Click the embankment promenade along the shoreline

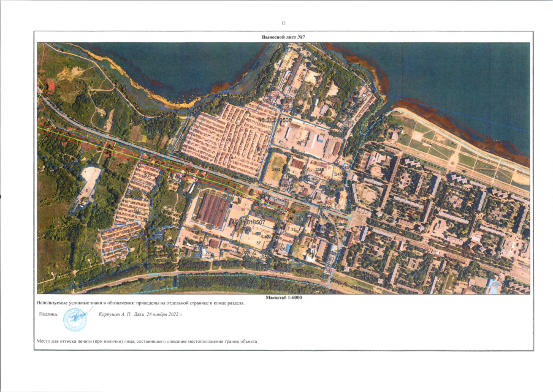pyautogui.click(x=460, y=141)
